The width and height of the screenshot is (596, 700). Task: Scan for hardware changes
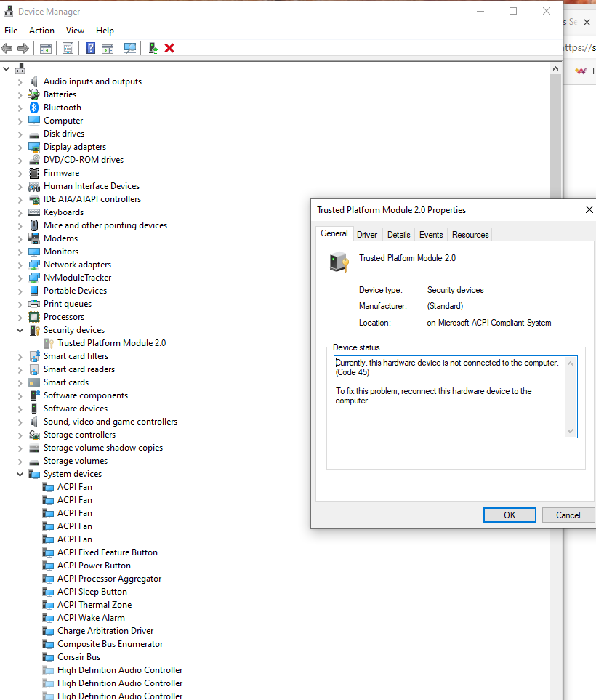click(129, 48)
